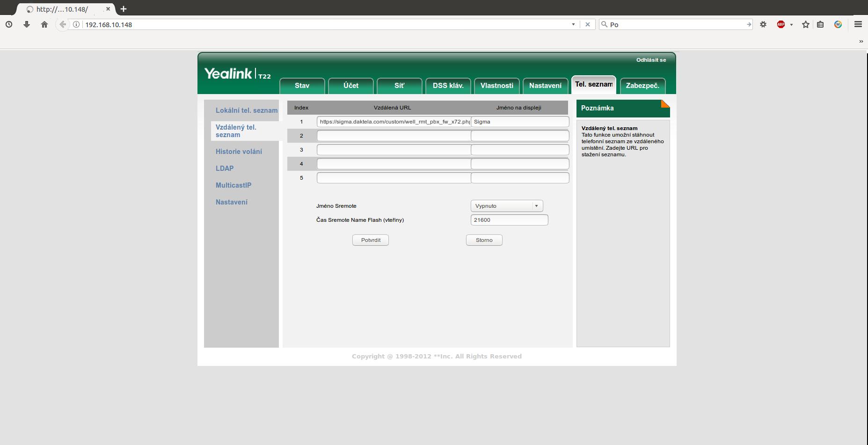The height and width of the screenshot is (445, 868).
Task: Open Historie volání in the sidebar
Action: (x=239, y=152)
